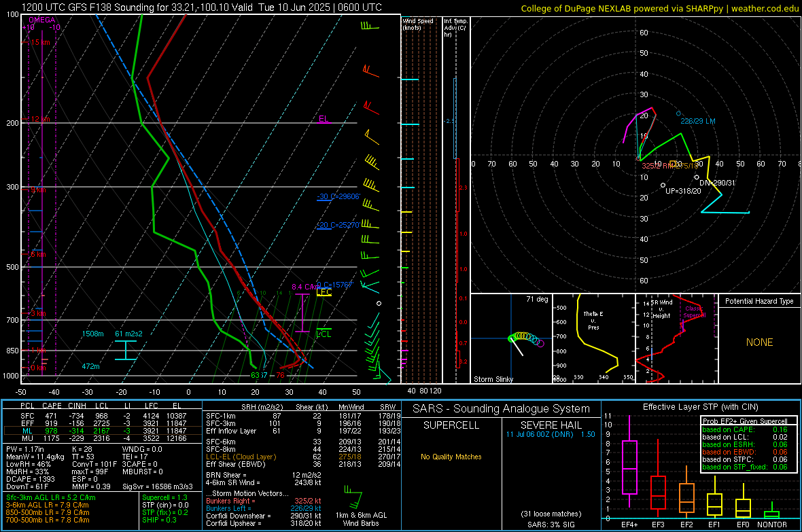
Task: Click the UP=318/20 hodograph marker label
Action: click(x=683, y=191)
